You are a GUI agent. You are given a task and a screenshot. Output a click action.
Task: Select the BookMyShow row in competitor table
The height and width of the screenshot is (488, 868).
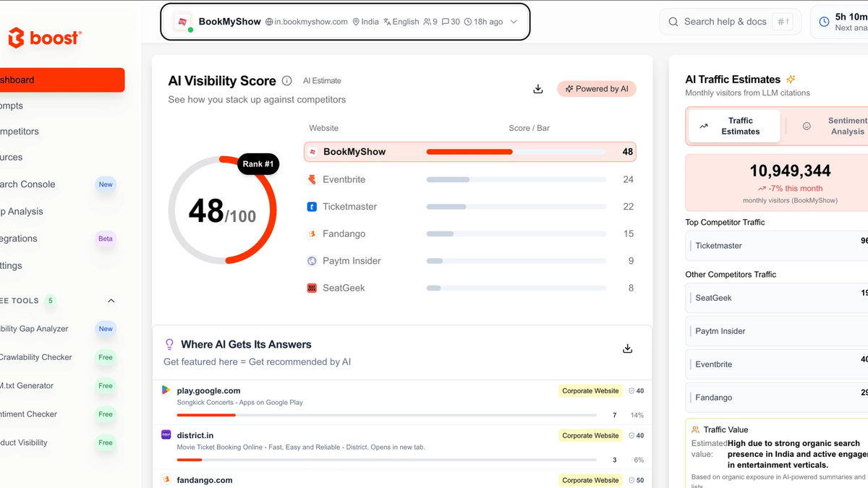coord(470,152)
